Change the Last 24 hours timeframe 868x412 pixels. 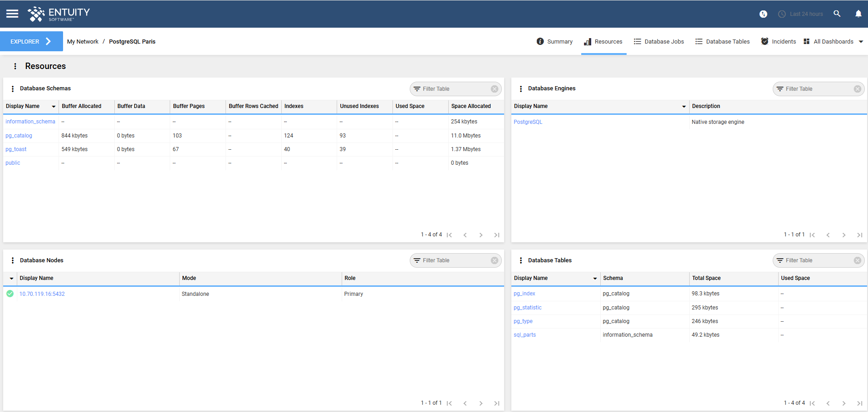pyautogui.click(x=801, y=14)
